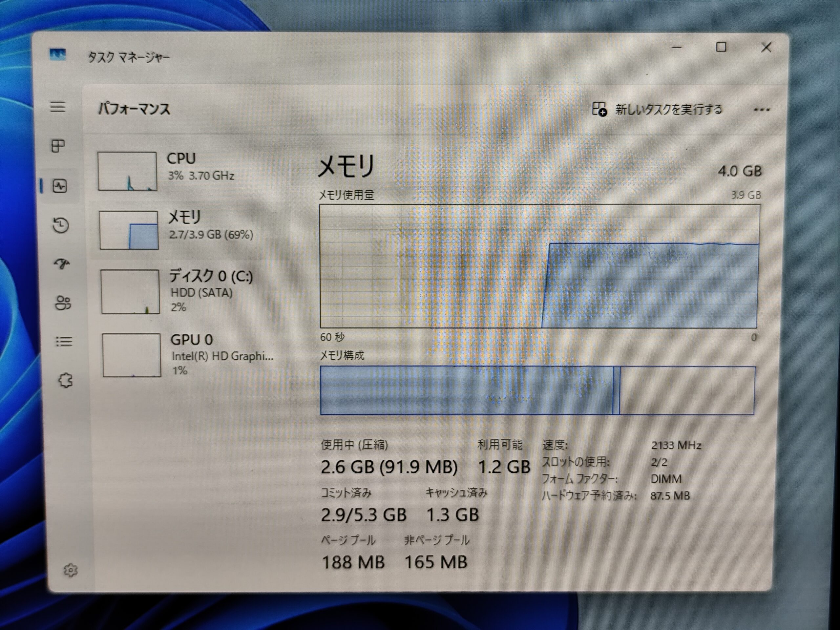Open the Startup apps icon
The height and width of the screenshot is (630, 840).
(62, 263)
